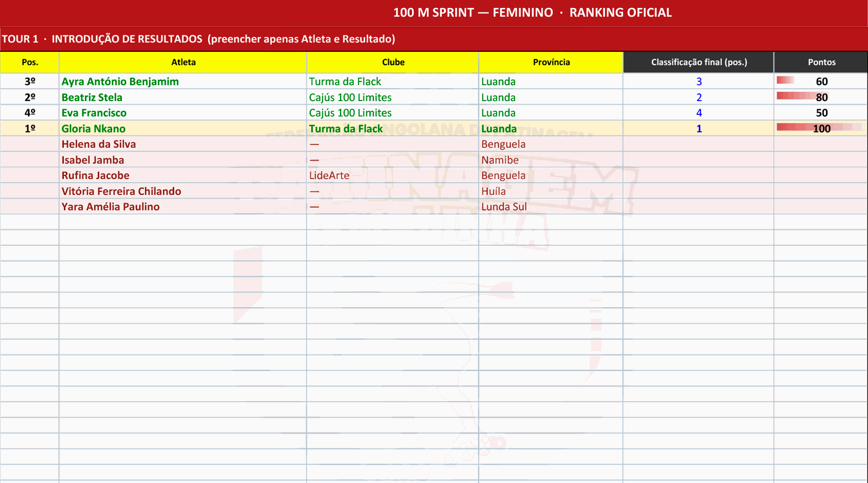Click the Namibe province cell
Viewport: 868px width, 483px height.
pos(551,160)
